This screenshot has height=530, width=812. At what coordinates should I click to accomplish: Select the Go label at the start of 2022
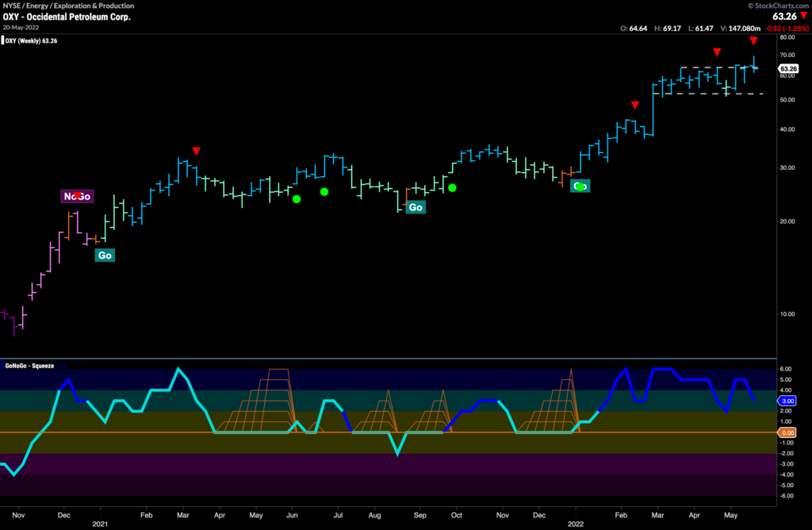tap(580, 186)
